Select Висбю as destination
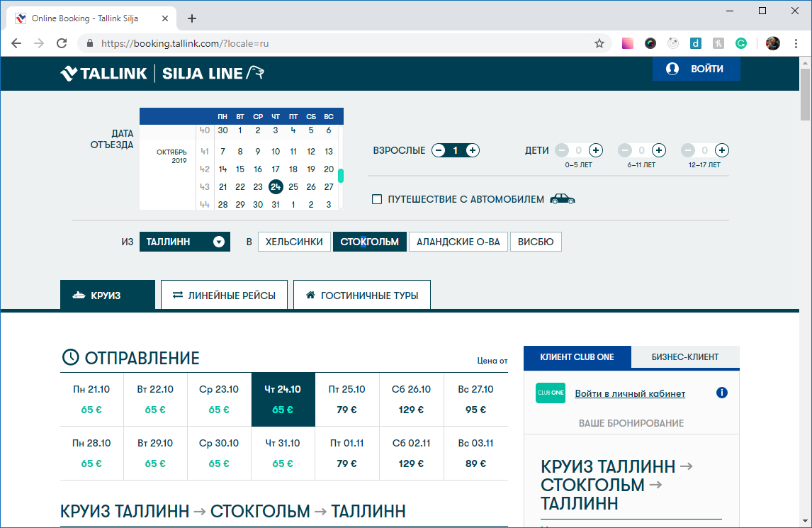 [536, 242]
